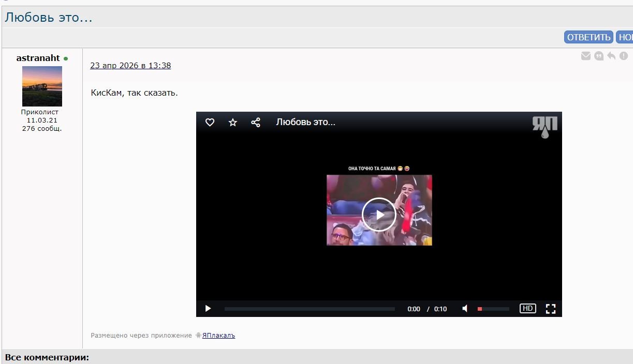Adjust the video volume slider
Image resolution: width=633 pixels, height=364 pixels.
click(493, 309)
